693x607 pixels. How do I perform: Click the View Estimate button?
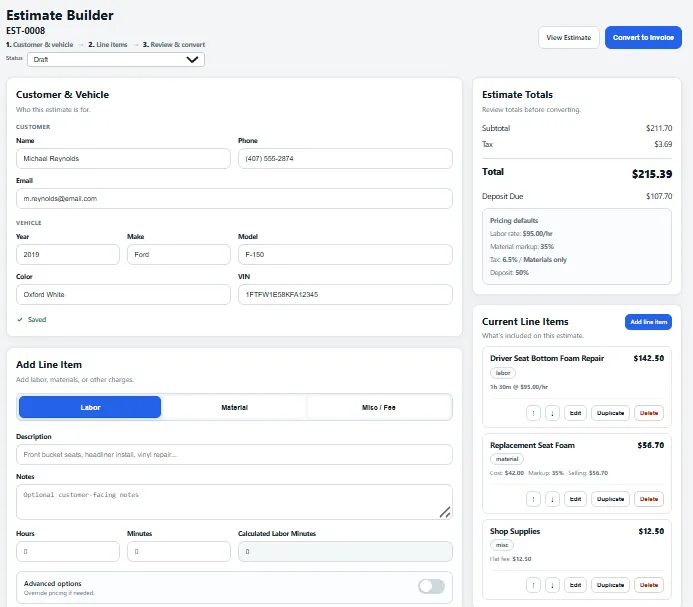pyautogui.click(x=568, y=38)
